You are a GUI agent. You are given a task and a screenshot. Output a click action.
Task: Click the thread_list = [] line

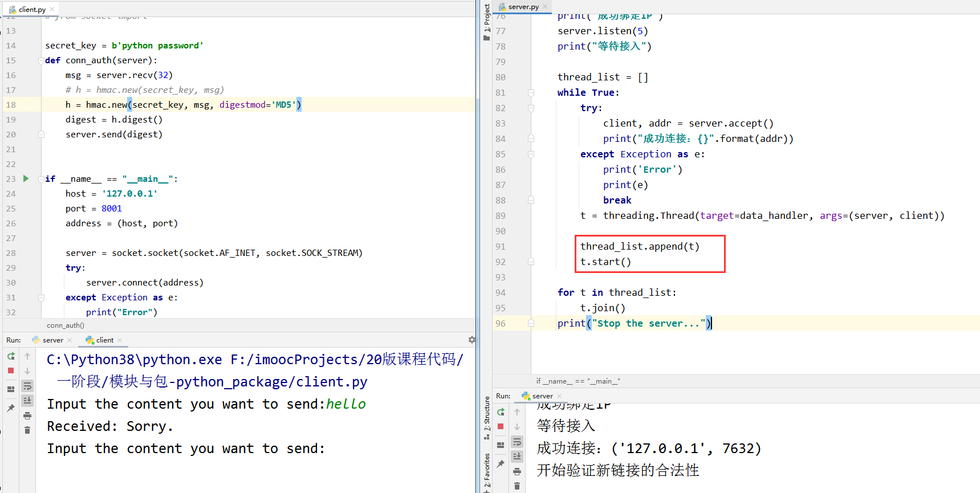(x=603, y=77)
